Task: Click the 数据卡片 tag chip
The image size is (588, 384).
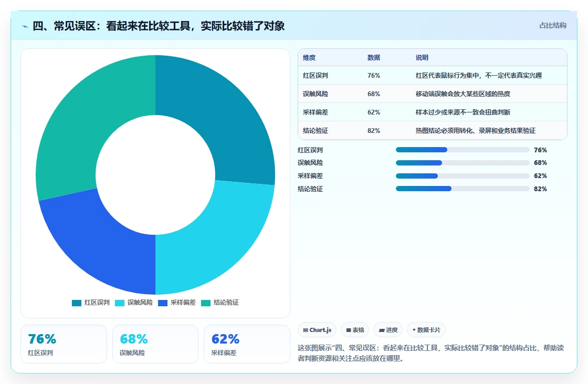Action: pyautogui.click(x=426, y=330)
